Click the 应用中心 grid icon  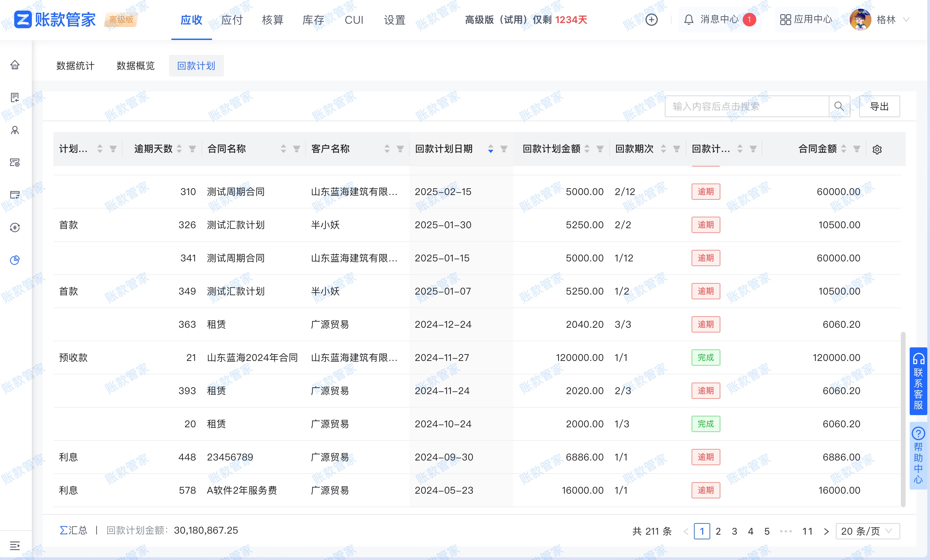click(786, 19)
